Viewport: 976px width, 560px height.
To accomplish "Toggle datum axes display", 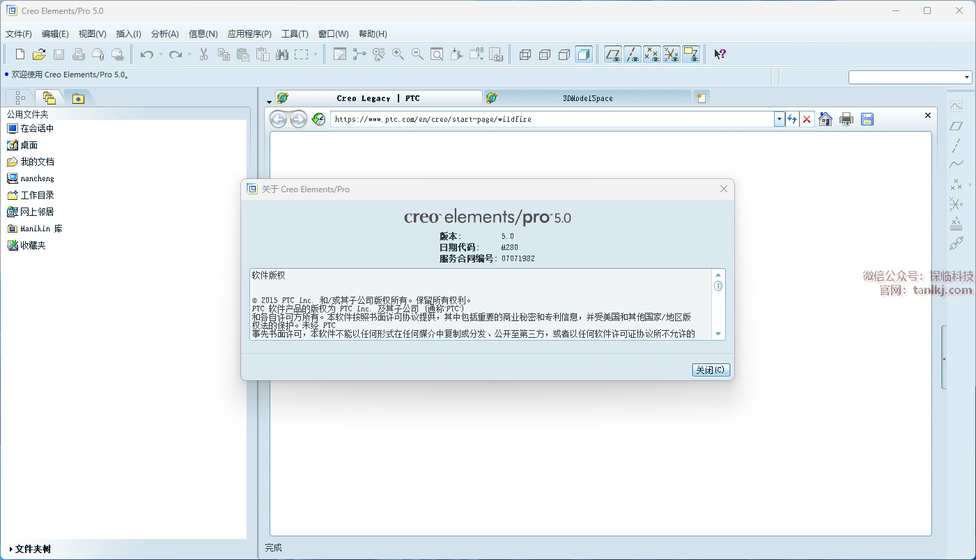I will click(x=633, y=54).
